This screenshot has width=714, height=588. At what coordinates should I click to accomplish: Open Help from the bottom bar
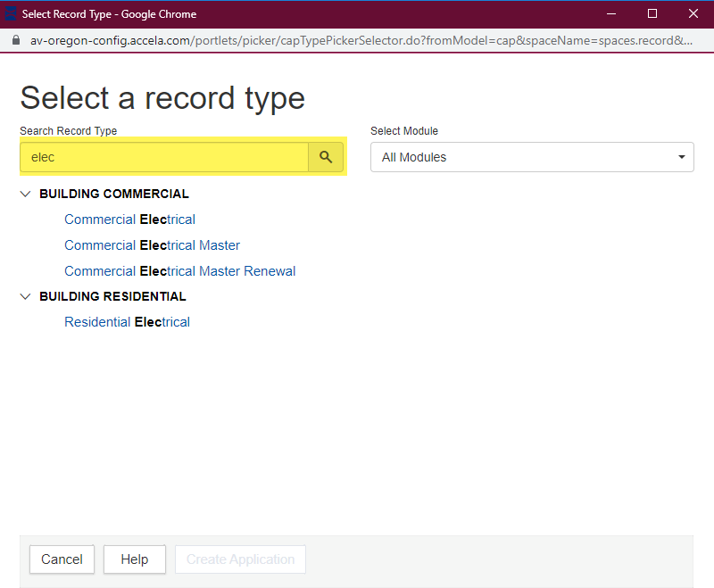click(134, 559)
